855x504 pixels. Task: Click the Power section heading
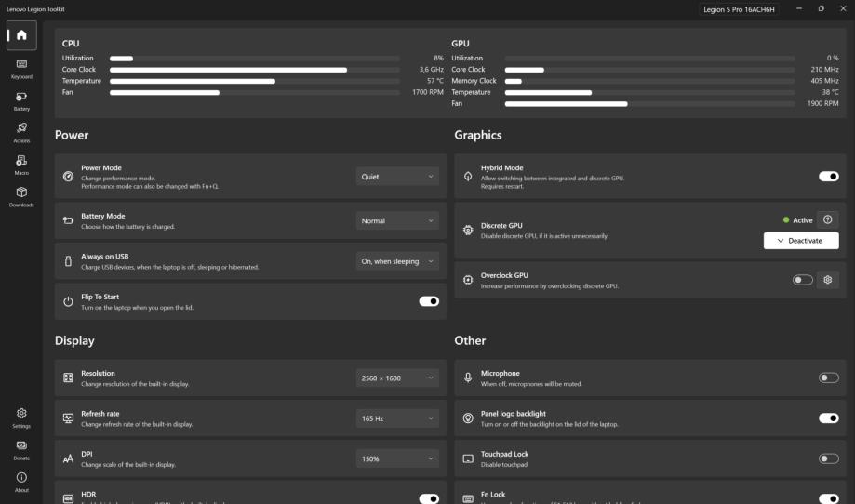click(x=72, y=135)
